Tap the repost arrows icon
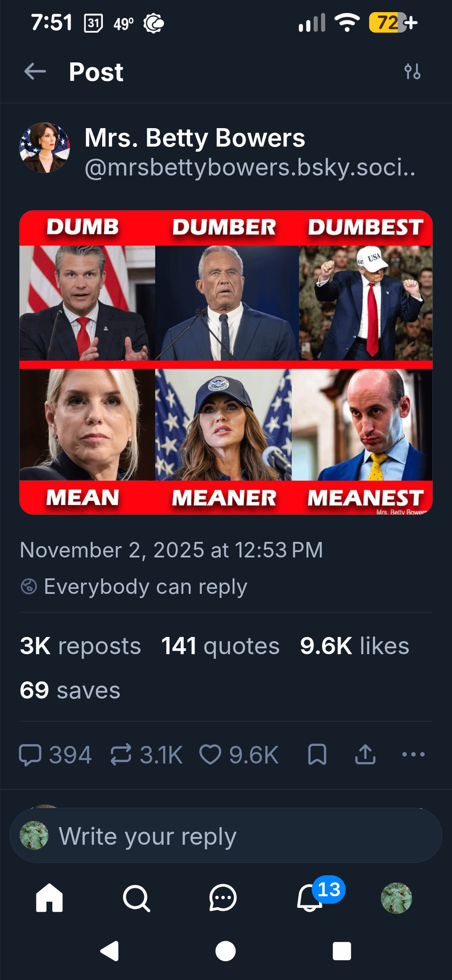This screenshot has height=980, width=452. [121, 755]
